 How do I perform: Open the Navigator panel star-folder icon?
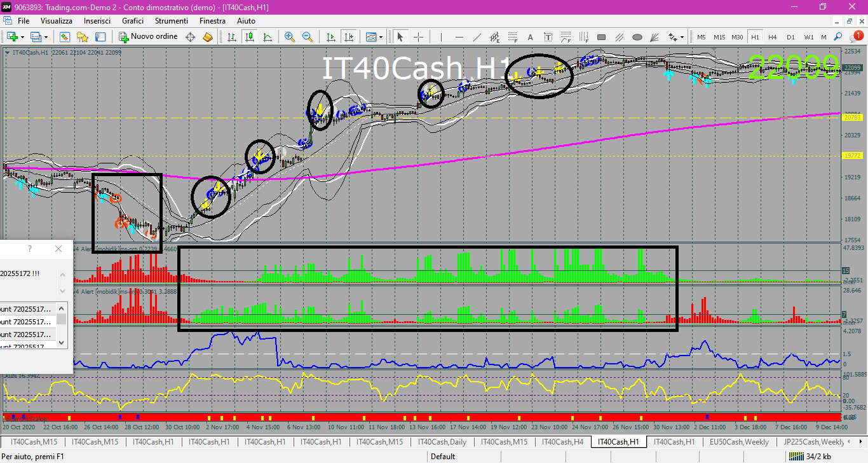coord(83,37)
